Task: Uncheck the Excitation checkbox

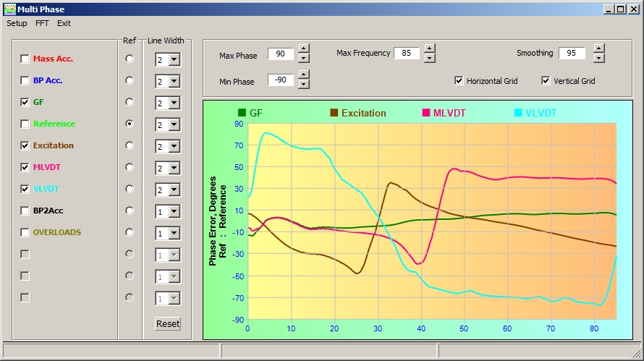Action: pos(25,145)
